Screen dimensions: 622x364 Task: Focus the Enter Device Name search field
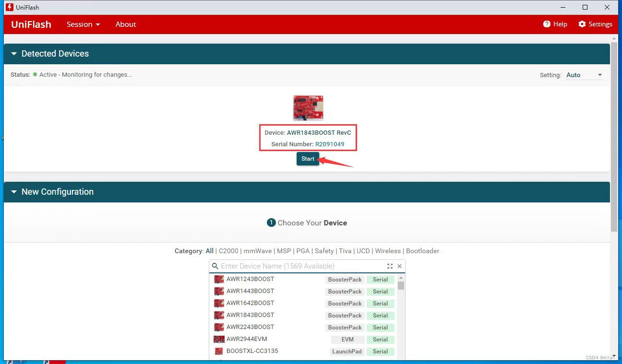[302, 266]
